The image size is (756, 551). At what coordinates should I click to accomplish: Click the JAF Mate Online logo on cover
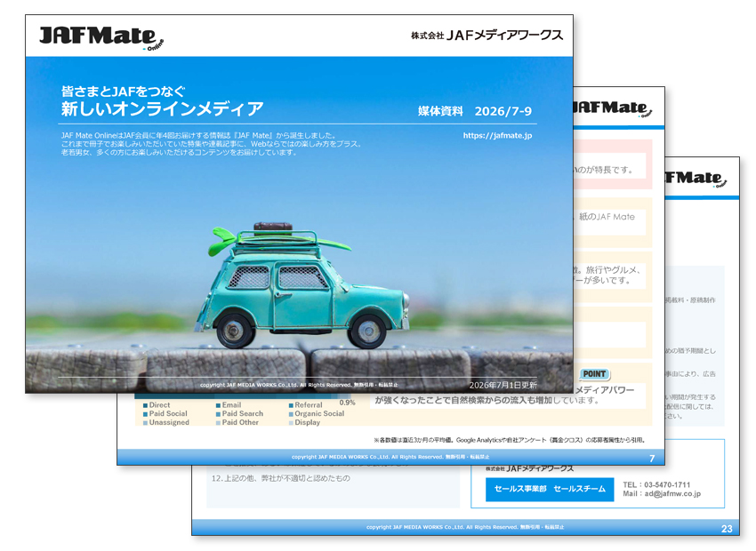tap(101, 37)
